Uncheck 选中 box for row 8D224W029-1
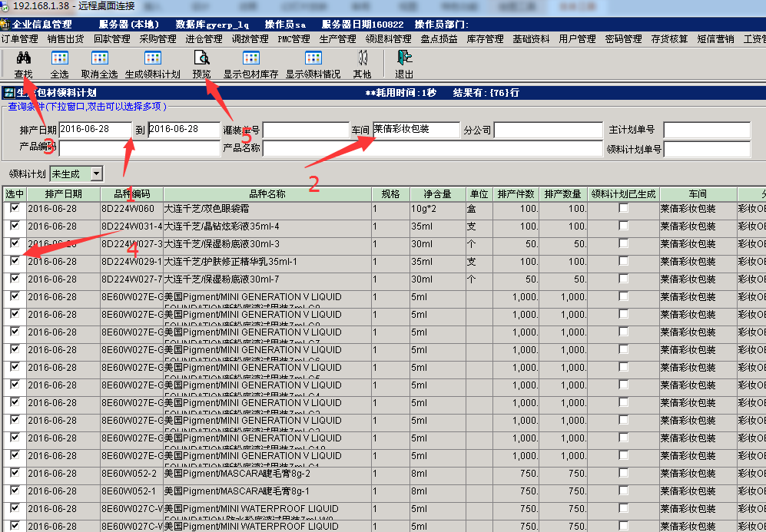 (15, 261)
